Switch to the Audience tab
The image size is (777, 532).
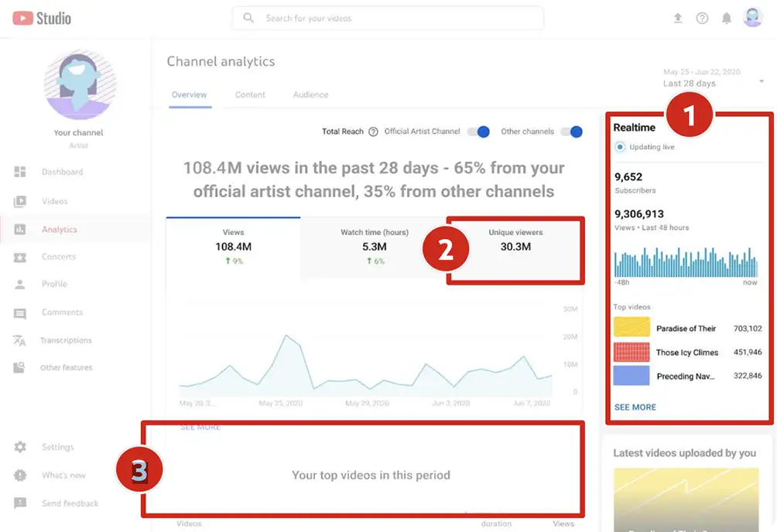310,94
